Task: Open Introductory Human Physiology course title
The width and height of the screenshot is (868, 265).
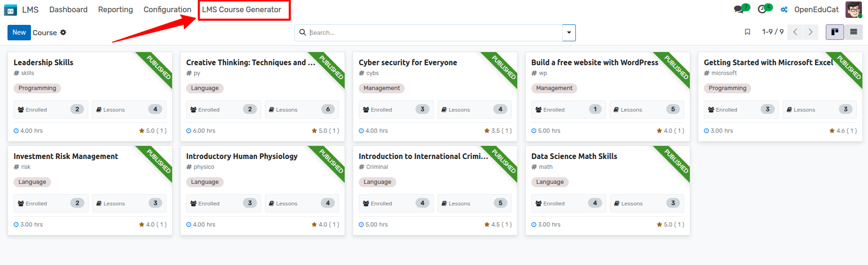Action: [242, 156]
